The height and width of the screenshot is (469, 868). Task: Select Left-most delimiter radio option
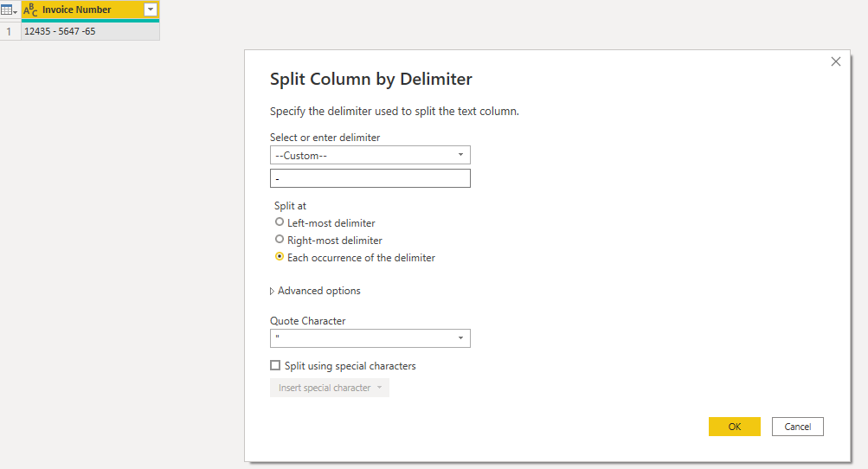click(280, 222)
